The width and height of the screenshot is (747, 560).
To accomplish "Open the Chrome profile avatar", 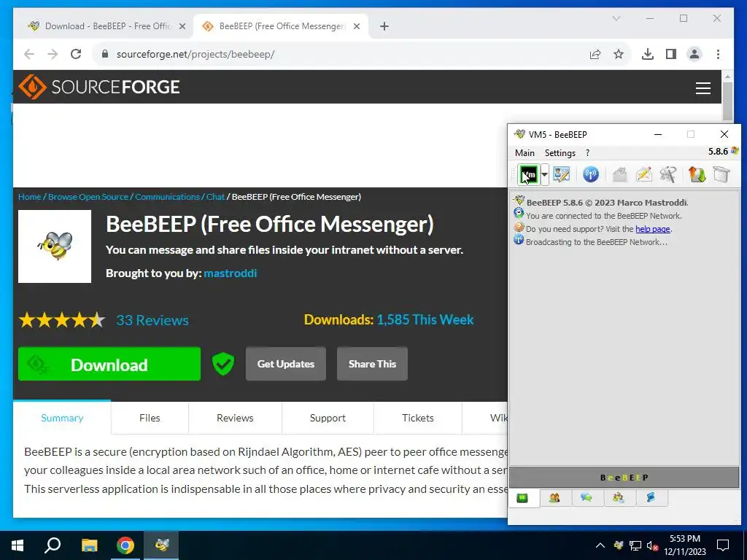I will [x=694, y=54].
